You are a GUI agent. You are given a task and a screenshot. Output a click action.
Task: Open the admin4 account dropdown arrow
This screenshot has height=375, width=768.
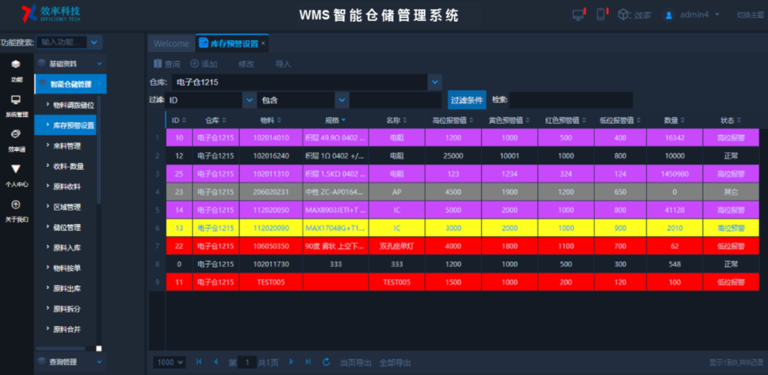tap(717, 14)
